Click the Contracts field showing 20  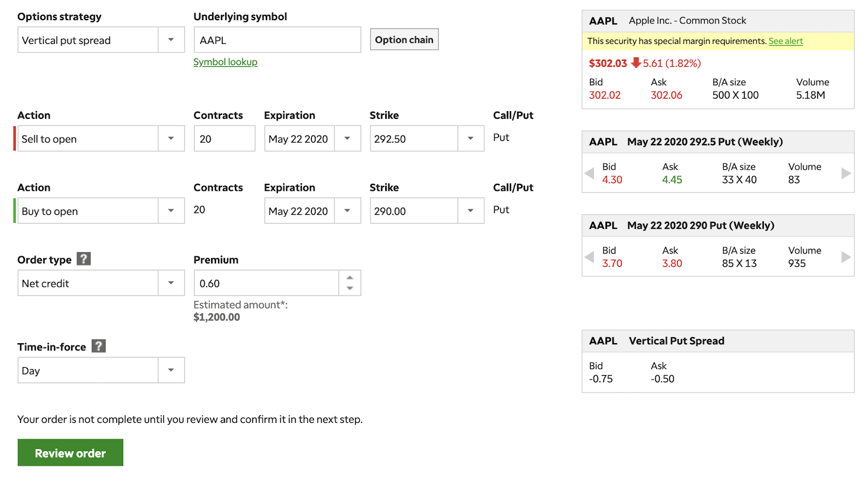click(225, 139)
